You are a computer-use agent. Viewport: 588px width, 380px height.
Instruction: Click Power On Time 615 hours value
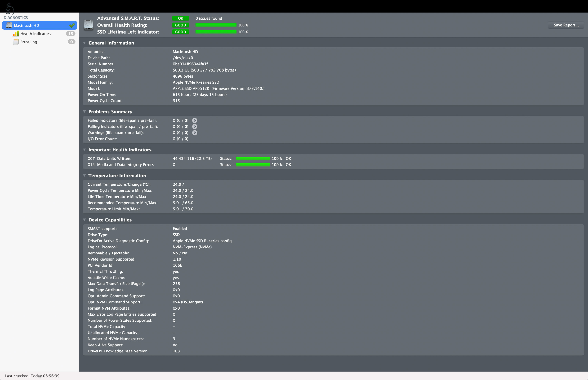pyautogui.click(x=200, y=94)
